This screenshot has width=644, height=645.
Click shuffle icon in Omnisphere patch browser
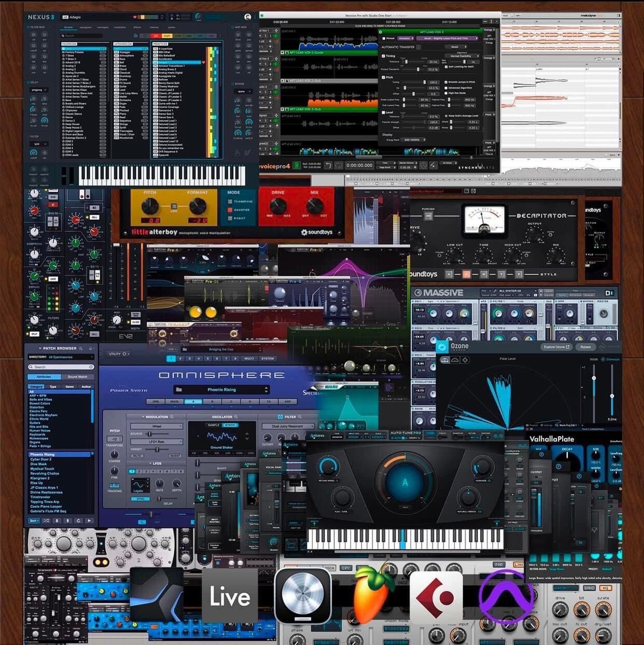point(46,521)
